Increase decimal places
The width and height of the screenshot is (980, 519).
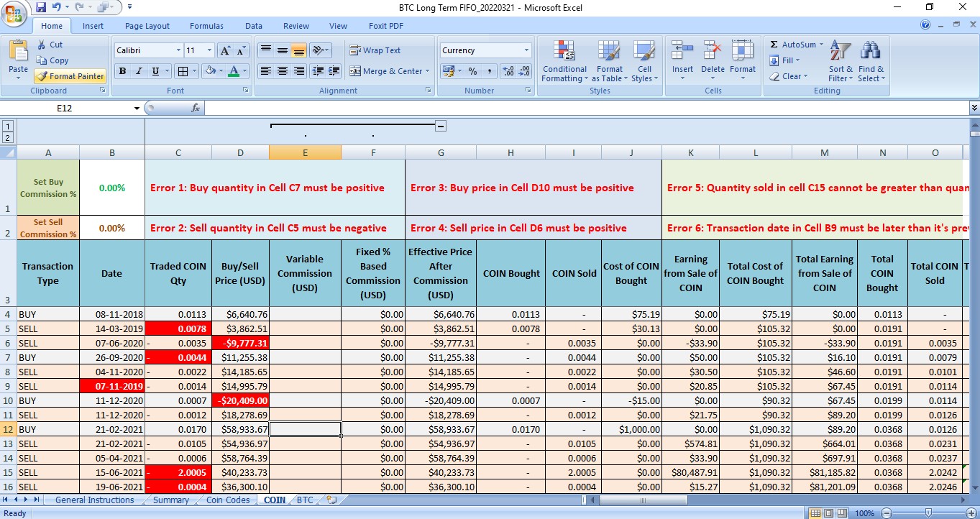click(x=508, y=71)
